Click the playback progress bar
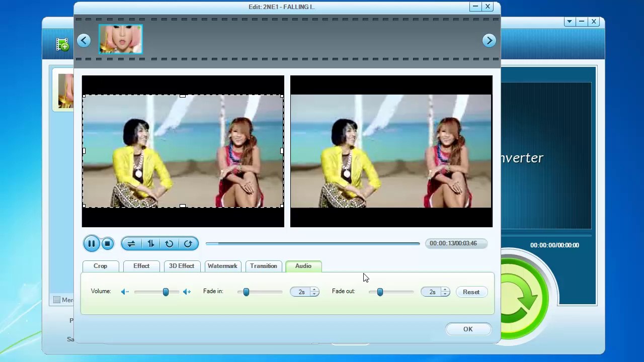Image resolution: width=644 pixels, height=362 pixels. click(x=312, y=244)
